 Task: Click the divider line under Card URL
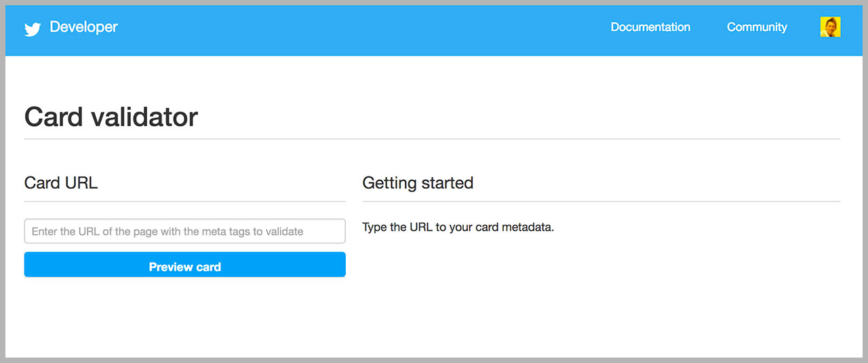coord(184,202)
